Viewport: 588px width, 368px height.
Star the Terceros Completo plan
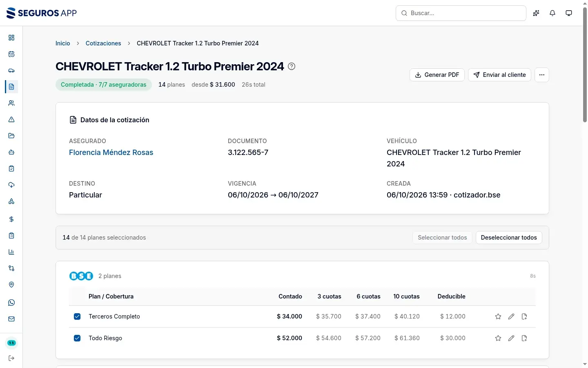(498, 316)
